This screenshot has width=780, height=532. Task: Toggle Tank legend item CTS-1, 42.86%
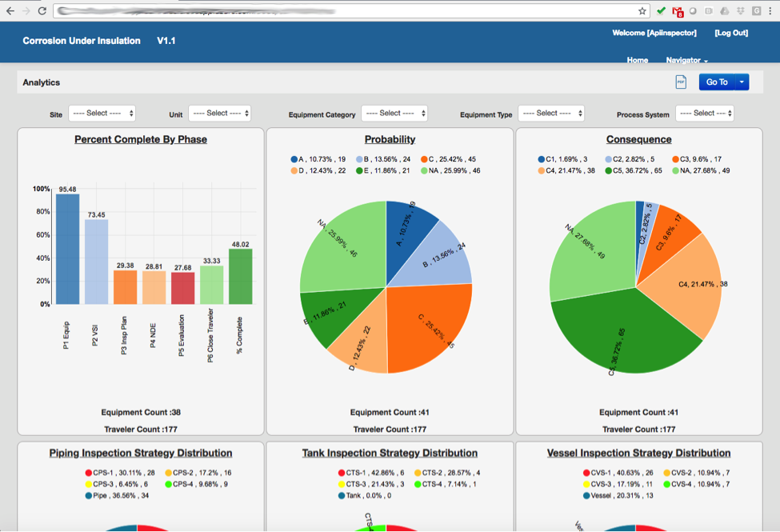click(371, 473)
